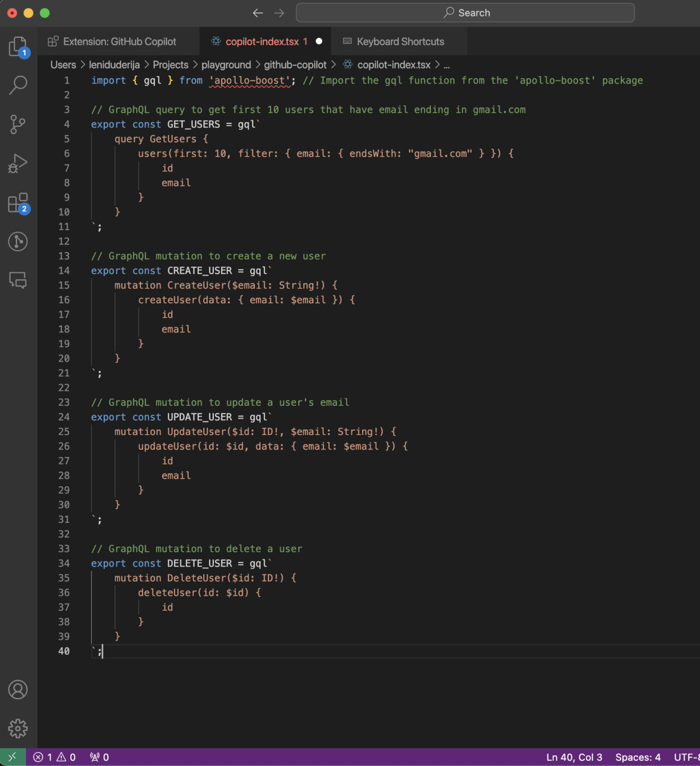Viewport: 700px width, 766px height.
Task: Open the Spaces: 4 indentation setting
Action: (x=638, y=756)
